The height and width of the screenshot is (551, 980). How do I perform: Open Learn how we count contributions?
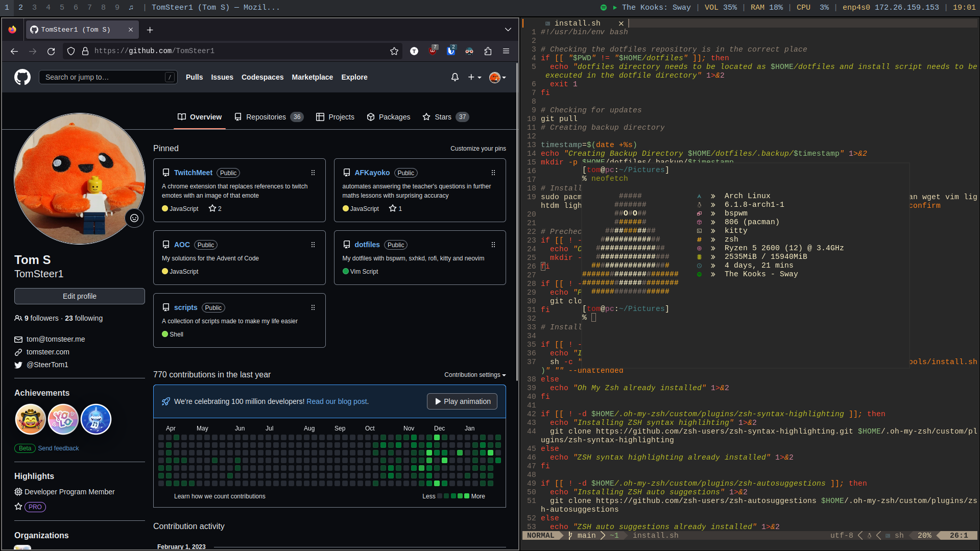click(220, 496)
